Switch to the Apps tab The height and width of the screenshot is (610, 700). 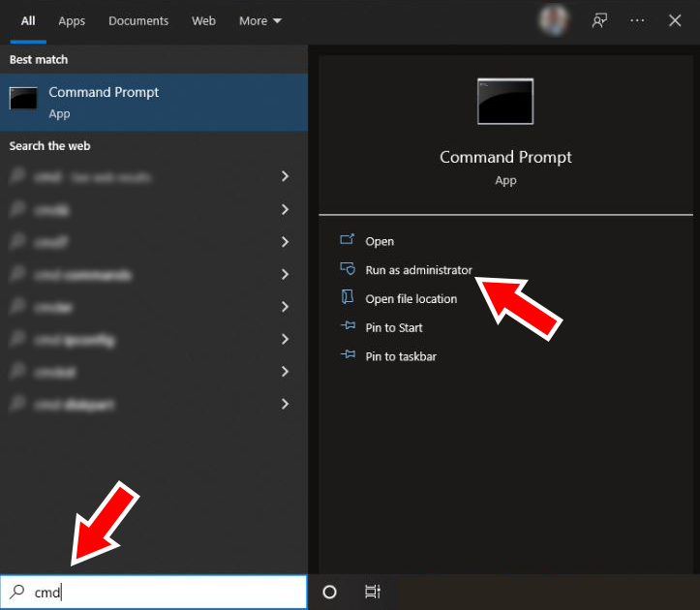point(72,20)
